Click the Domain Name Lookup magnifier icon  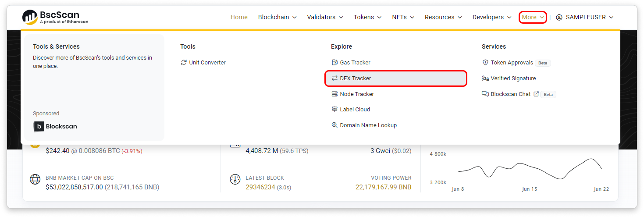click(x=335, y=125)
